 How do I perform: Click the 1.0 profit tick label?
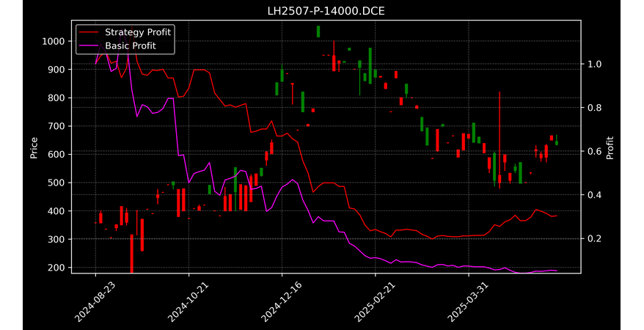click(594, 64)
